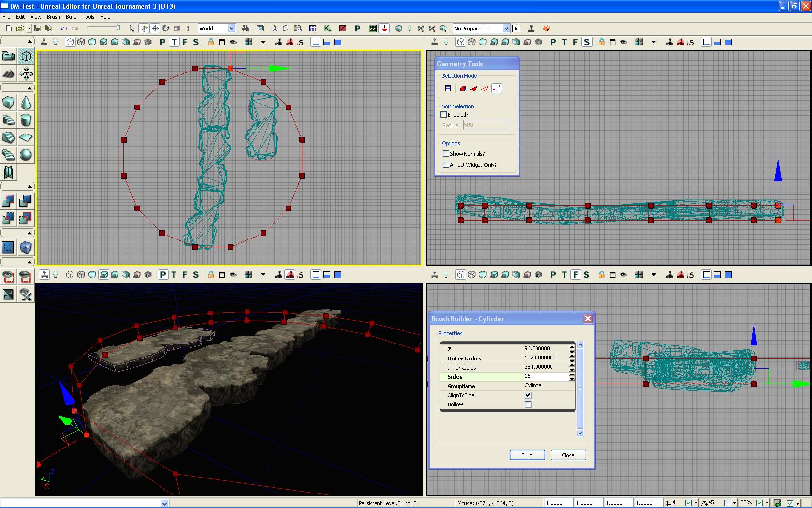Expand the No Propagation dropdown

(506, 29)
